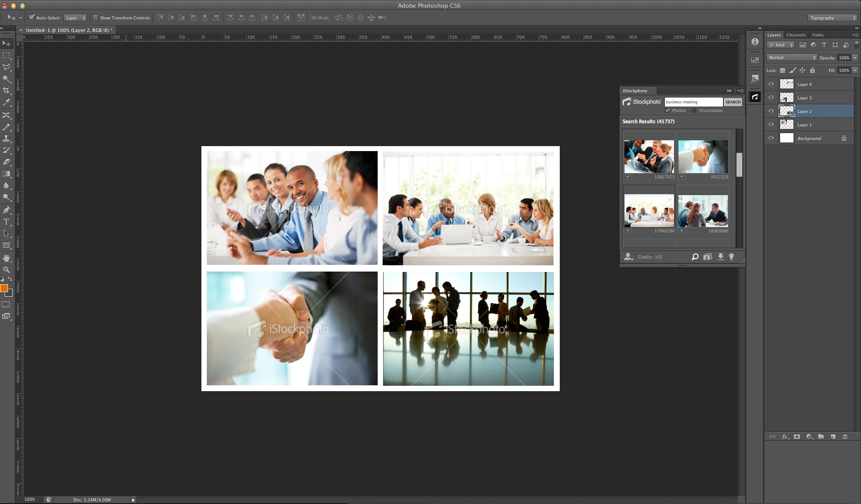The height and width of the screenshot is (504, 861).
Task: Open the Histogram panel icon
Action: click(755, 59)
